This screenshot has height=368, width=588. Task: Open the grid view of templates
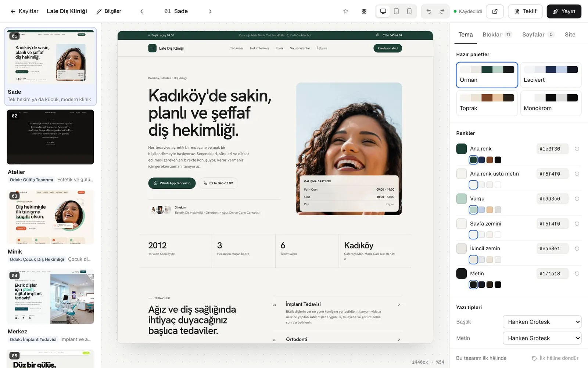click(x=364, y=11)
